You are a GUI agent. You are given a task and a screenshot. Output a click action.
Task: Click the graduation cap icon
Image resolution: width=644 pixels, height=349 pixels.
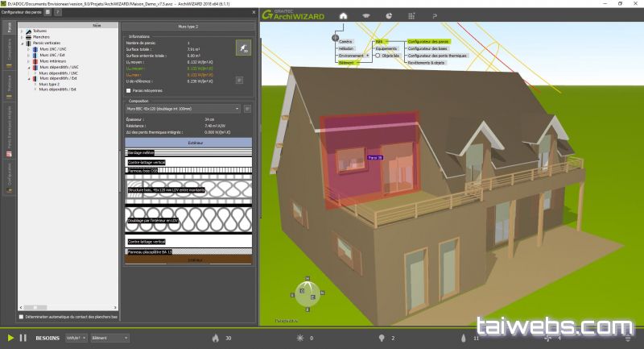367,15
